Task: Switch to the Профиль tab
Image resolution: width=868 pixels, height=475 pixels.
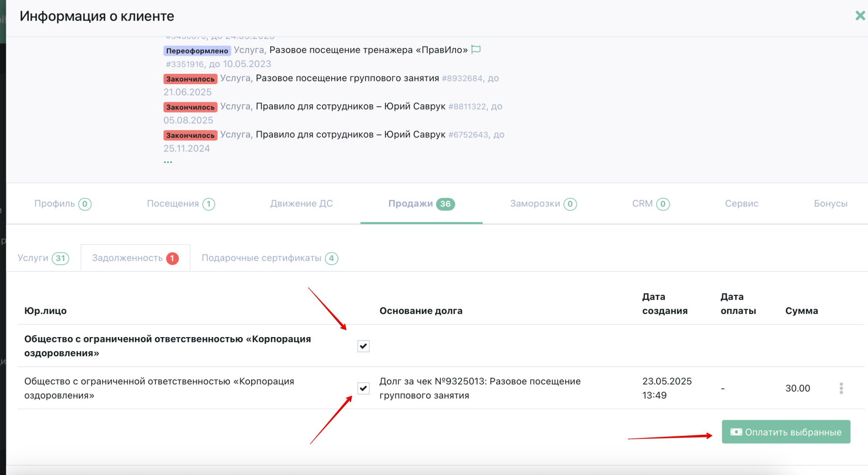Action: (63, 204)
